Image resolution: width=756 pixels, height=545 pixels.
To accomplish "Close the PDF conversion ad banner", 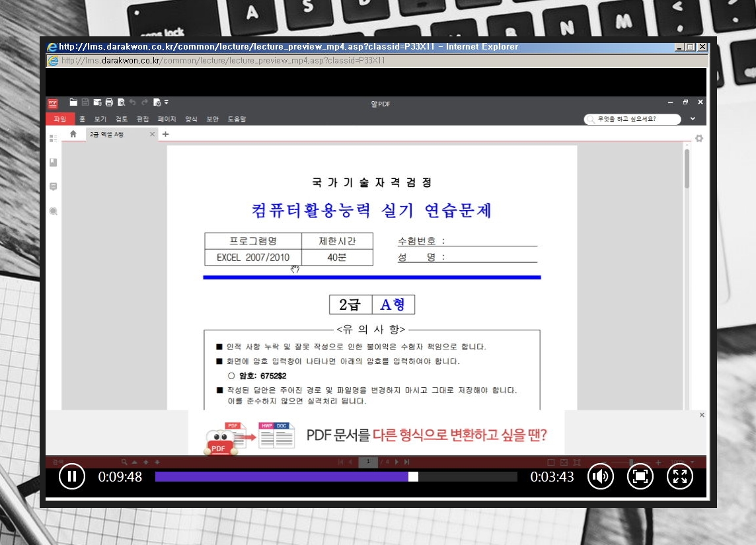I will (702, 415).
